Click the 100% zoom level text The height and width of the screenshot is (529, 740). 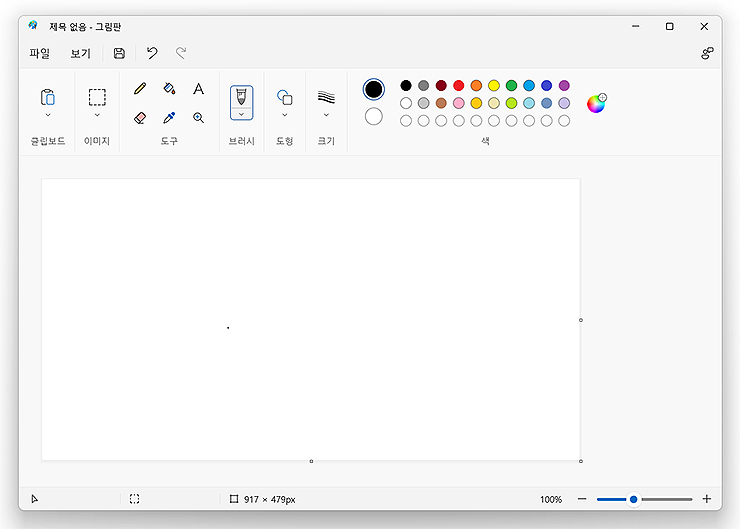click(x=551, y=499)
